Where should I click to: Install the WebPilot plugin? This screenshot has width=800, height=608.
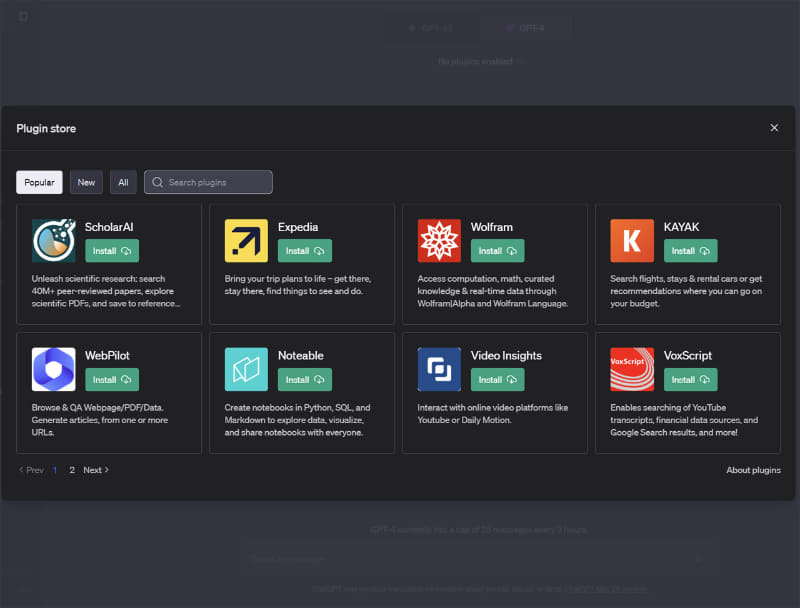(112, 379)
